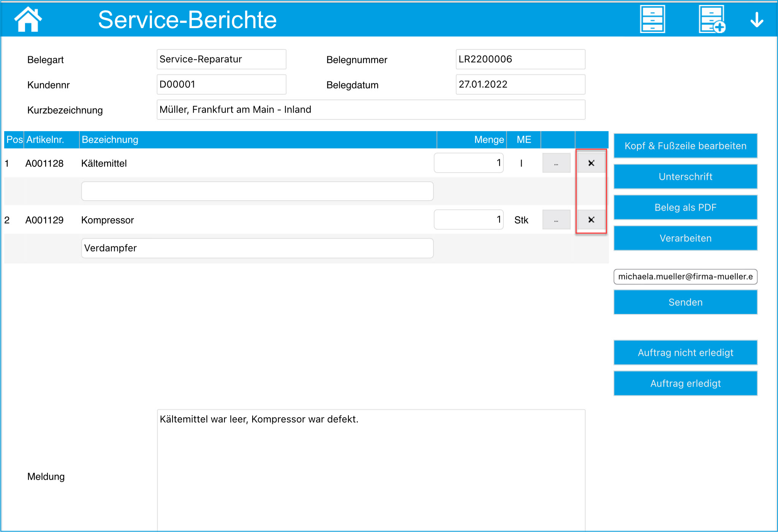This screenshot has height=532, width=778.
Task: Create new document with drawer plus icon
Action: [712, 19]
